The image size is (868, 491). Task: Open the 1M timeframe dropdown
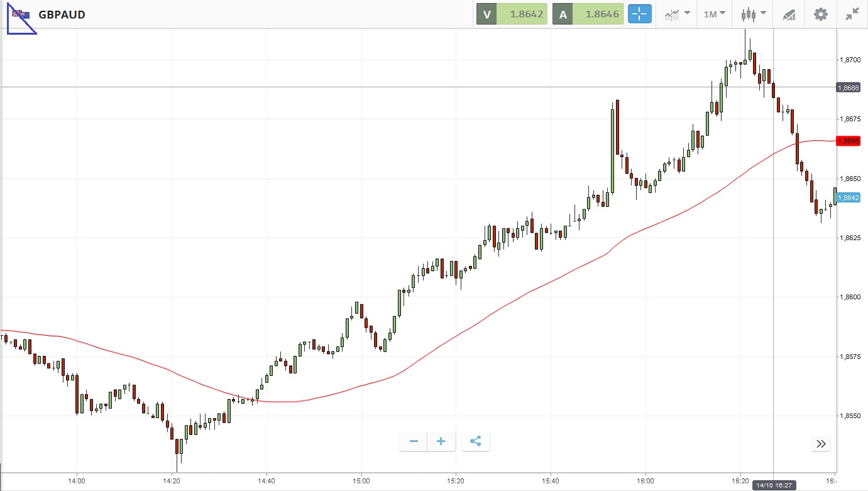pyautogui.click(x=714, y=14)
